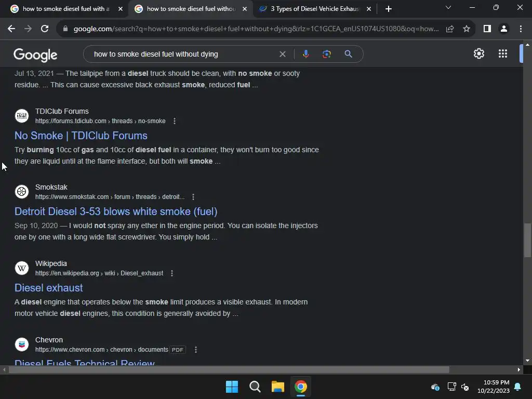This screenshot has width=532, height=399.
Task: Click the Chrome address bar URL
Action: tap(256, 29)
